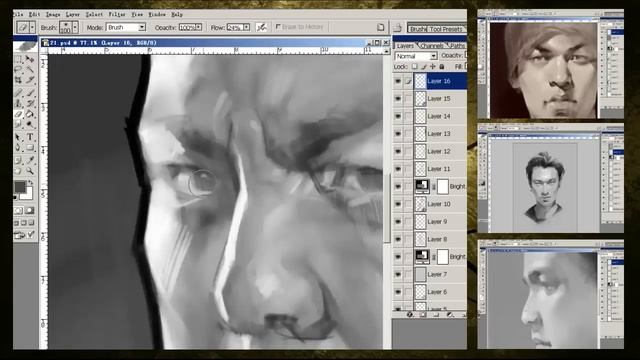Click the foreground color swatch

(x=19, y=187)
